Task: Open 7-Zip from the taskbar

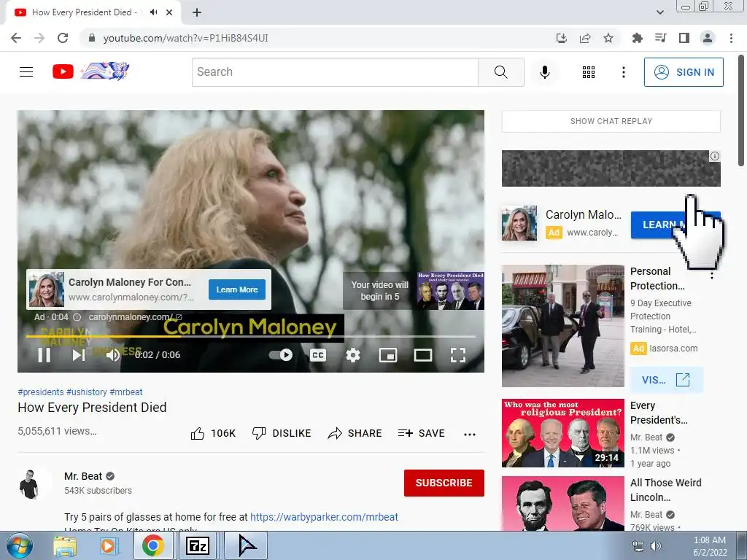Action: 197,545
